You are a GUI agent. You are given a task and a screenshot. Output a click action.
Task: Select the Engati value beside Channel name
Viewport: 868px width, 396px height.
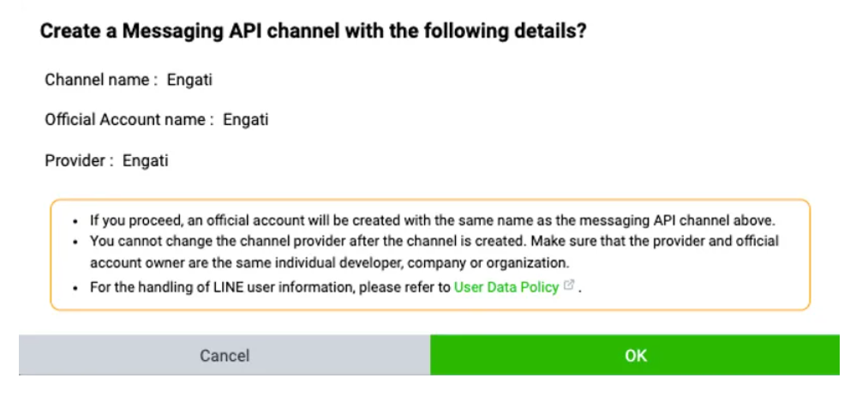tap(189, 81)
